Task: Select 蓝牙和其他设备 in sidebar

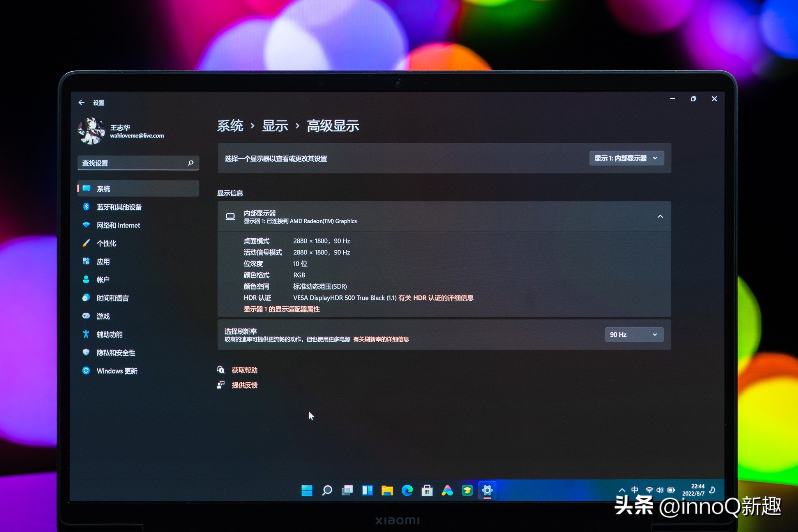Action: click(x=119, y=207)
